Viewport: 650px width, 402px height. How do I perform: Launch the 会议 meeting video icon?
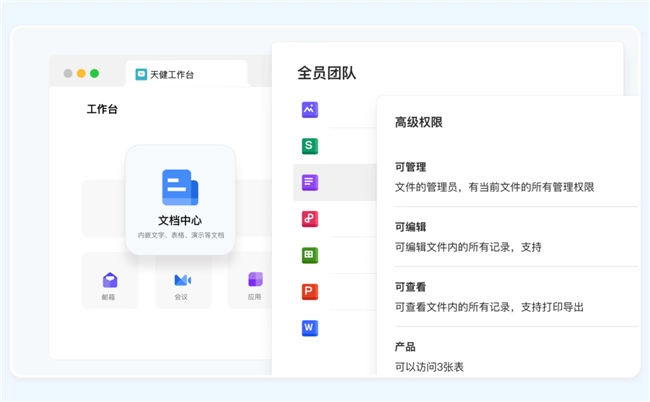(x=182, y=280)
